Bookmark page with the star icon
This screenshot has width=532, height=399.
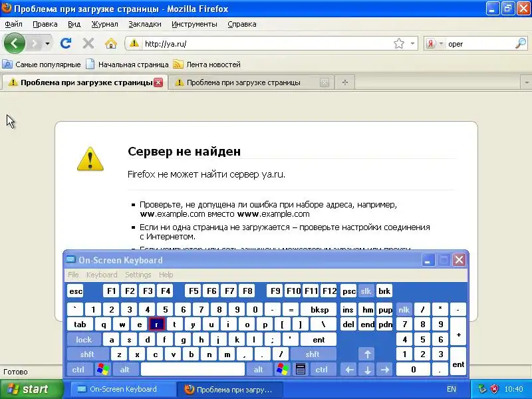click(x=399, y=43)
